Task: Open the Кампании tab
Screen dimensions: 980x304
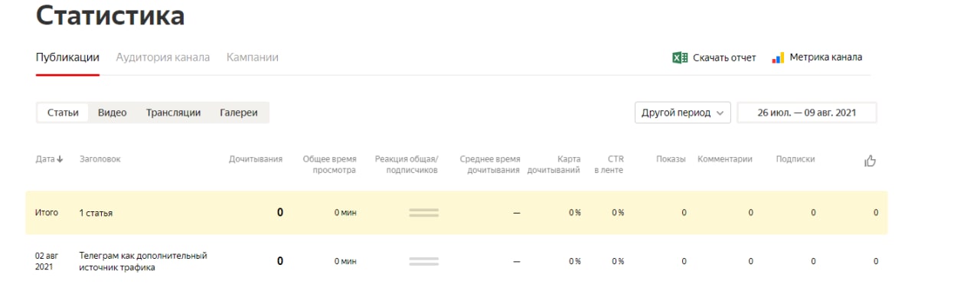Action: (x=253, y=57)
